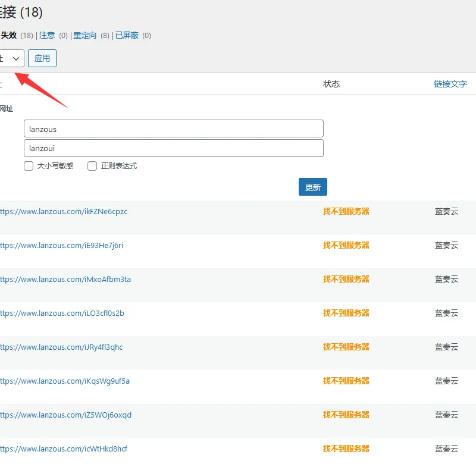Click 找不到服务器 status for iKqsWg9uf5a
The image size is (476, 464).
click(346, 381)
